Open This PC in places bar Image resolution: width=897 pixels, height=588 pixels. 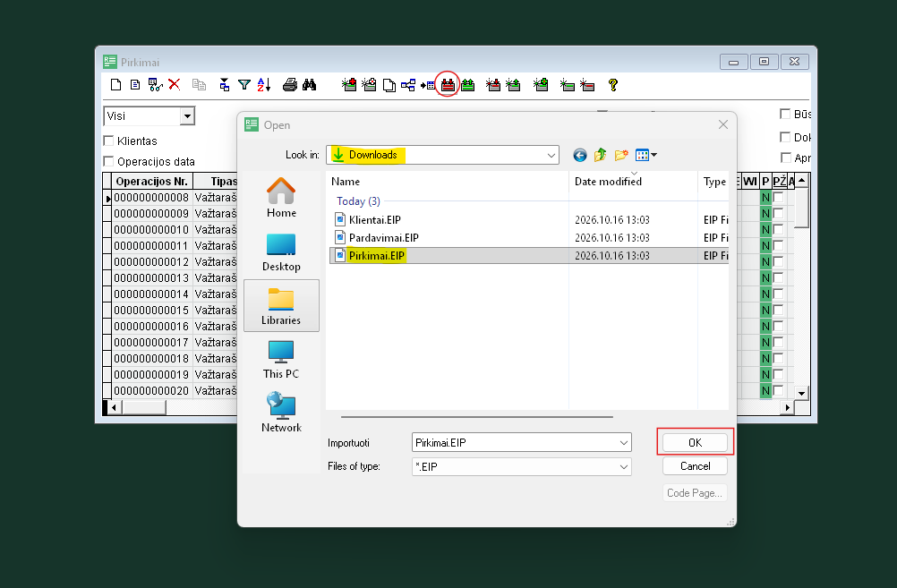[281, 359]
